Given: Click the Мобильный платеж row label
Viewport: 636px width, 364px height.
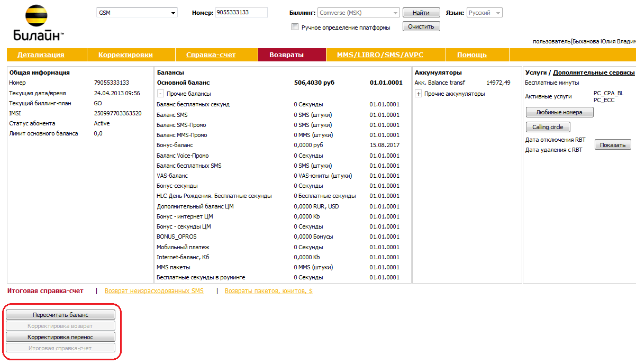Looking at the screenshot, I should tap(183, 247).
